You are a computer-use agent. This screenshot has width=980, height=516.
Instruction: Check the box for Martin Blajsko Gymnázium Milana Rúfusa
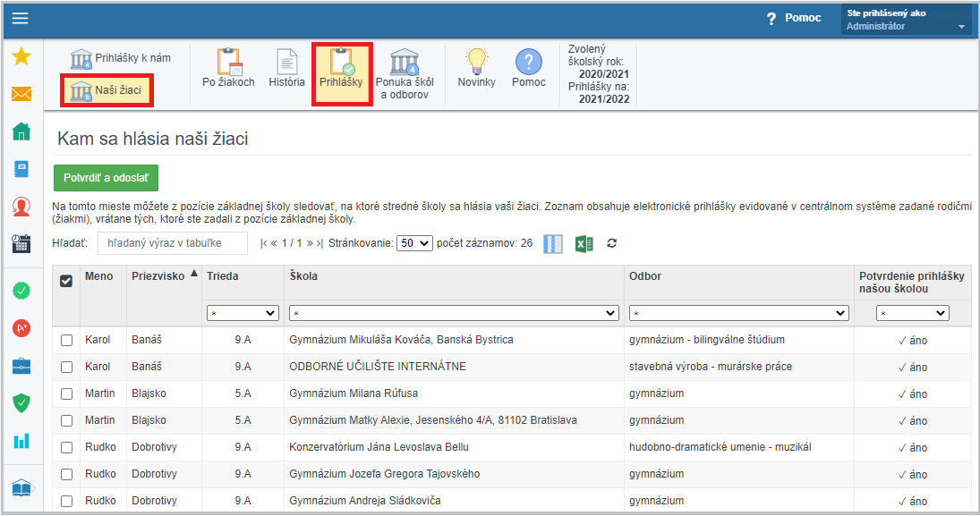pyautogui.click(x=66, y=393)
